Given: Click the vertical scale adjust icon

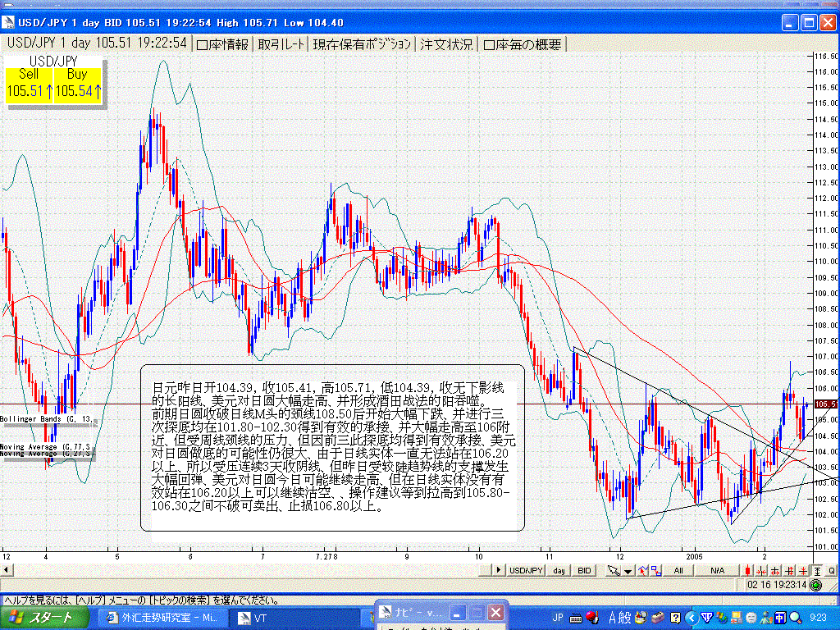Looking at the screenshot, I should point(815,571).
